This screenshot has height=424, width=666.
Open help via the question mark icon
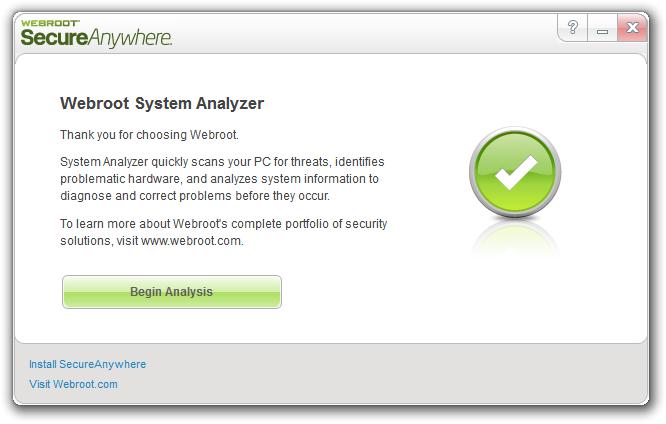[573, 28]
